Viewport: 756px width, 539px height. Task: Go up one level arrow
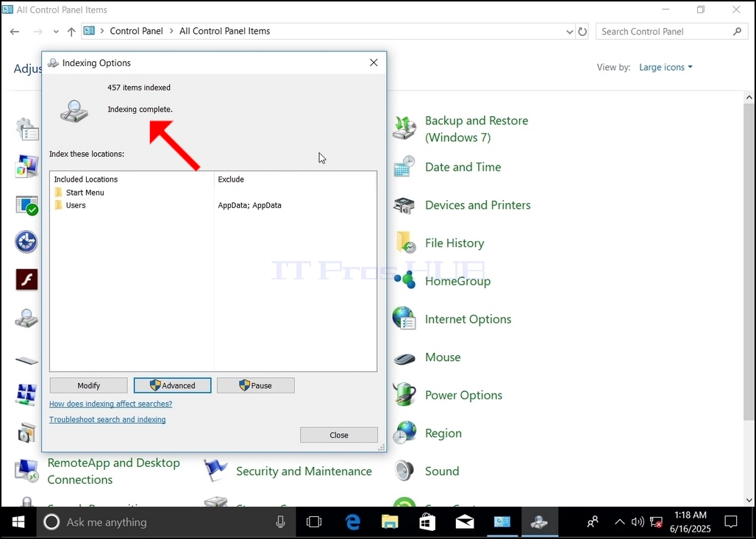[x=71, y=32]
